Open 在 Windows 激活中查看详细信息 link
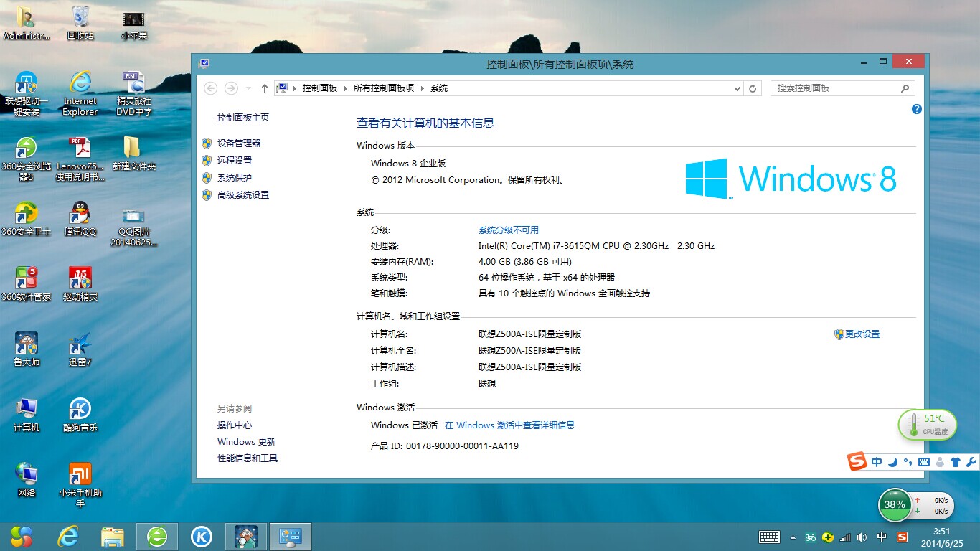Image resolution: width=980 pixels, height=551 pixels. coord(510,425)
